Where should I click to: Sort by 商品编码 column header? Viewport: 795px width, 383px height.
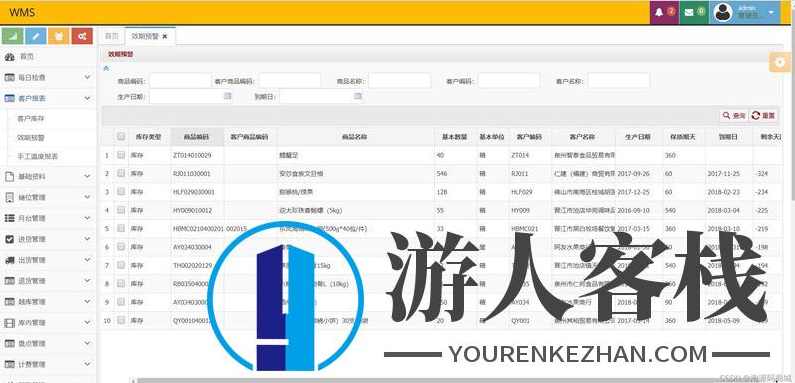[197, 137]
